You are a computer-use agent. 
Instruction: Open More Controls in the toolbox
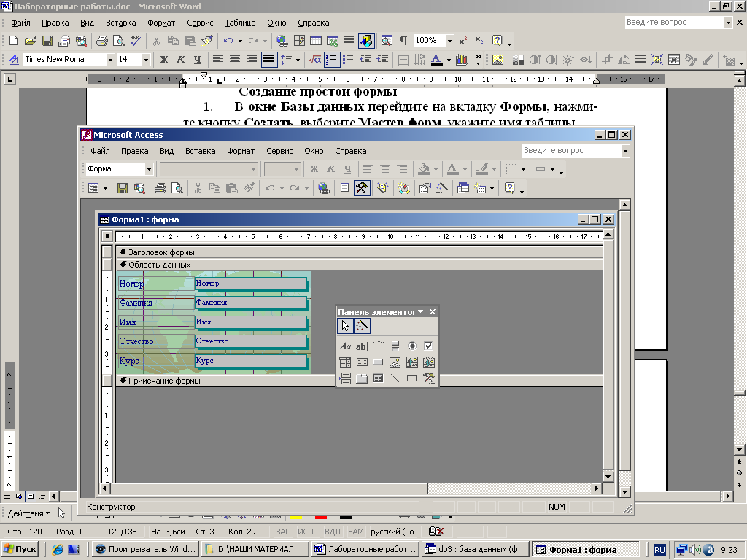coord(428,378)
